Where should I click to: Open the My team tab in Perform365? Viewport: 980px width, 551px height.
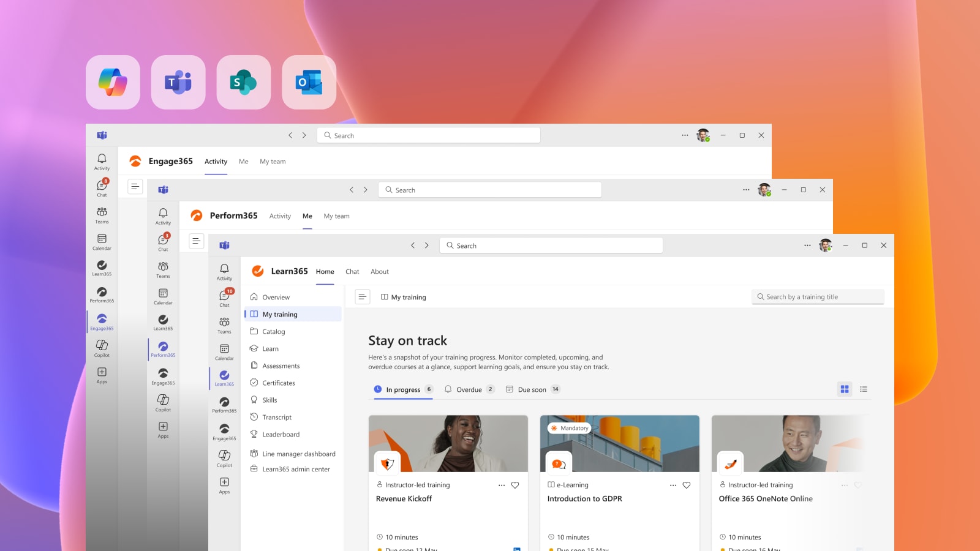[x=336, y=216]
